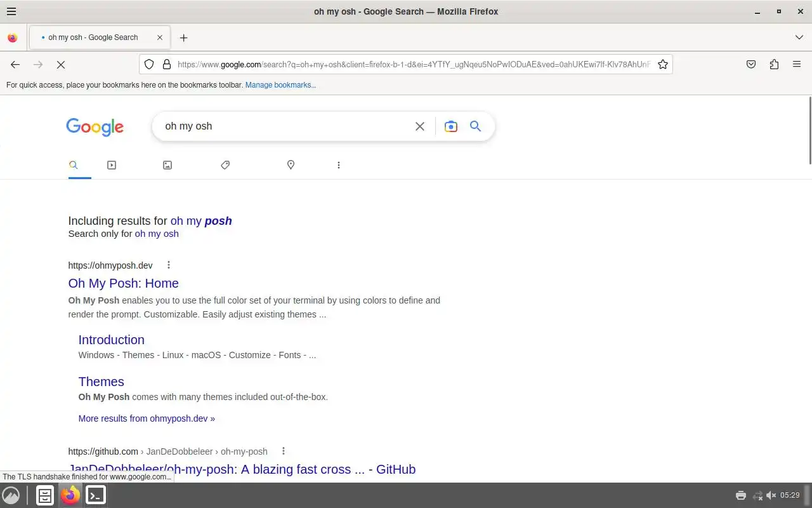Switch to the Images results tab
Screen dimensions: 812x508
point(167,165)
